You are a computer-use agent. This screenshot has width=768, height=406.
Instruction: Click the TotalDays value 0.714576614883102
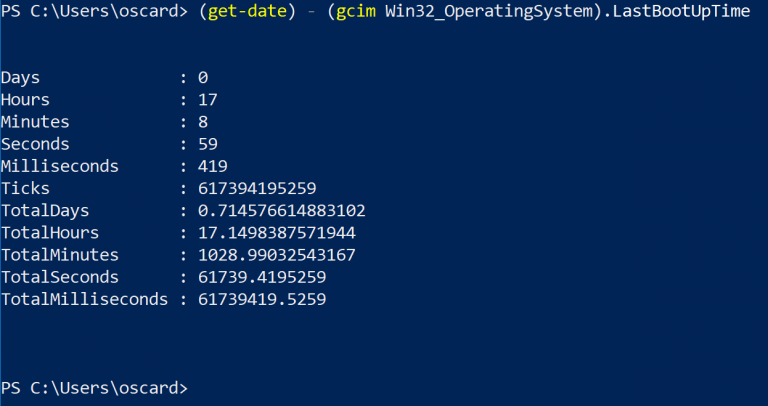click(x=282, y=211)
